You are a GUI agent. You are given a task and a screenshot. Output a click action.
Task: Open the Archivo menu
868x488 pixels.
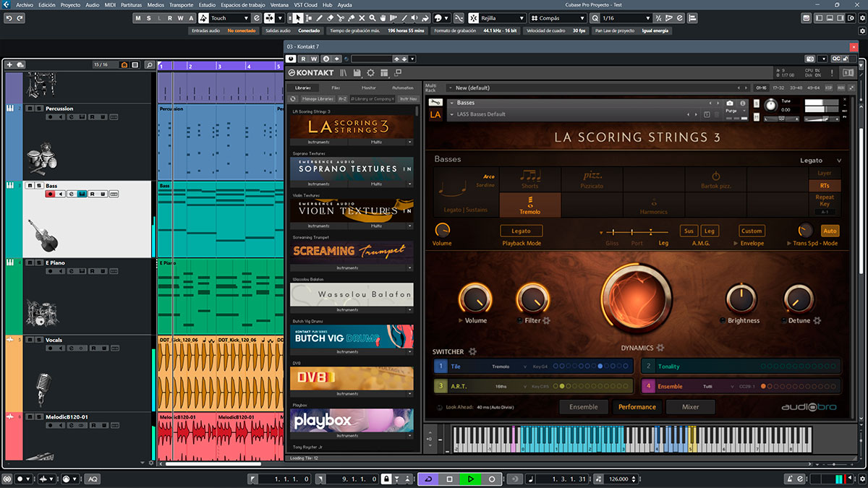[25, 4]
